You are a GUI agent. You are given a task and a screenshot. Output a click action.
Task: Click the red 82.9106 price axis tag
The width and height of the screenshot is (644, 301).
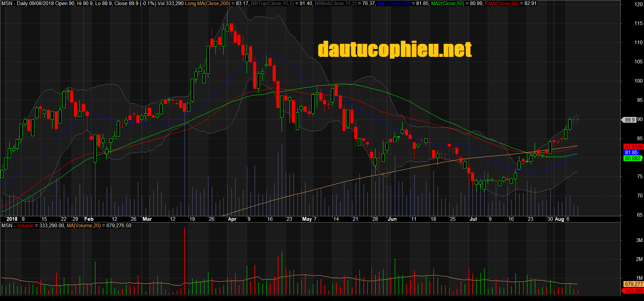pos(634,147)
